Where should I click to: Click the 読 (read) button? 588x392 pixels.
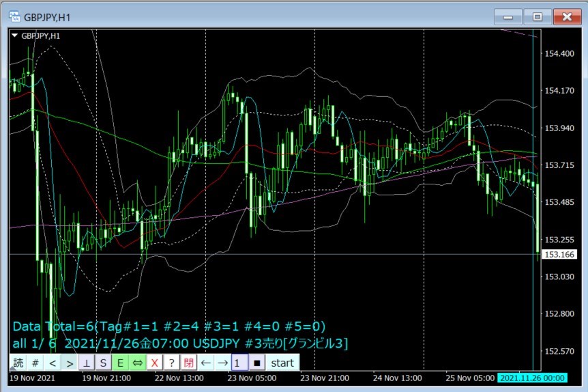click(x=18, y=363)
